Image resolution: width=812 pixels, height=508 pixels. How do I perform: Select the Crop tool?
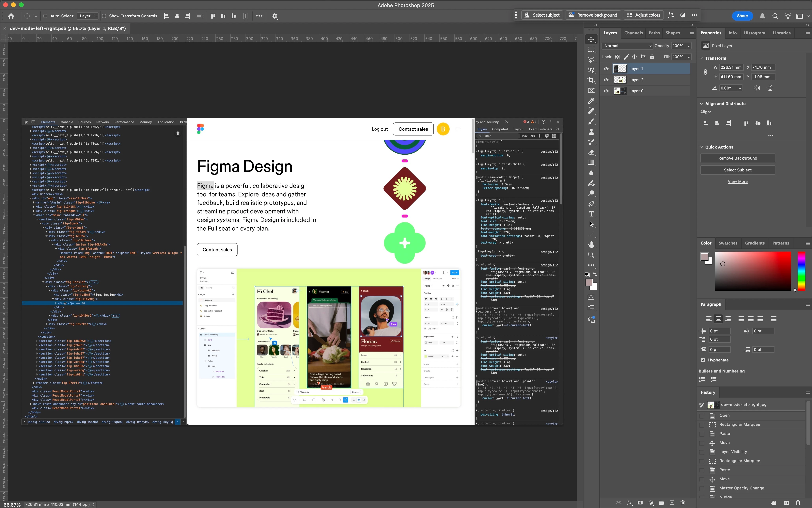(x=591, y=80)
